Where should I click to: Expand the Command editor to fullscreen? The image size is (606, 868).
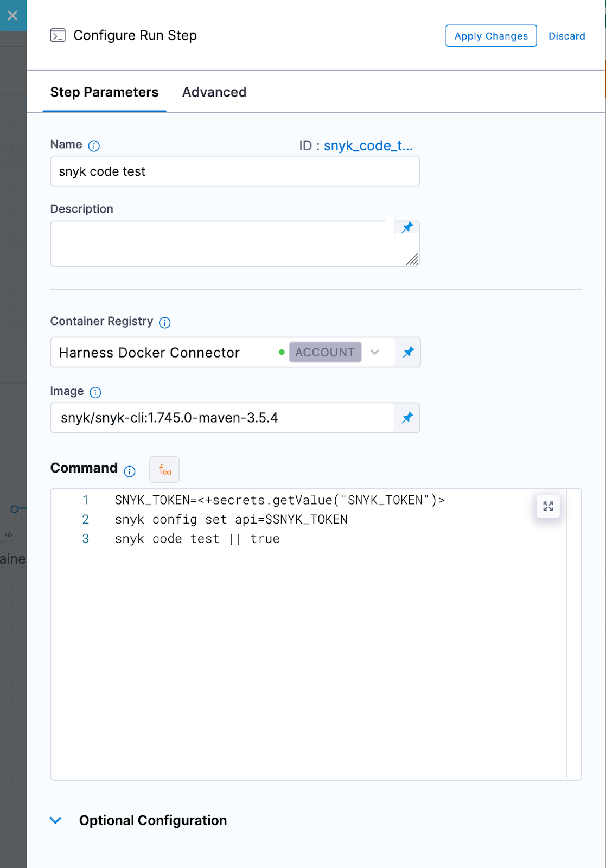[x=548, y=506]
